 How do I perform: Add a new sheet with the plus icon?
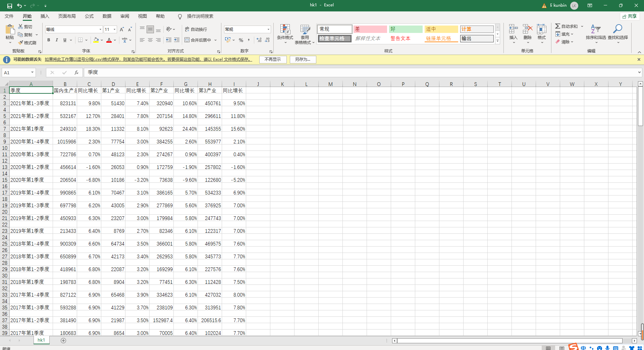click(x=63, y=341)
